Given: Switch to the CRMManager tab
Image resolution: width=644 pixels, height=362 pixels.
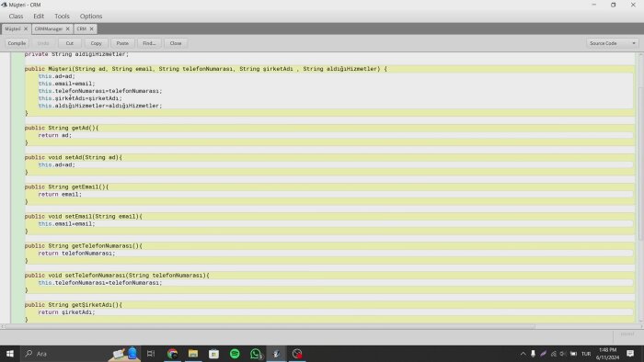Looking at the screenshot, I should click(49, 28).
